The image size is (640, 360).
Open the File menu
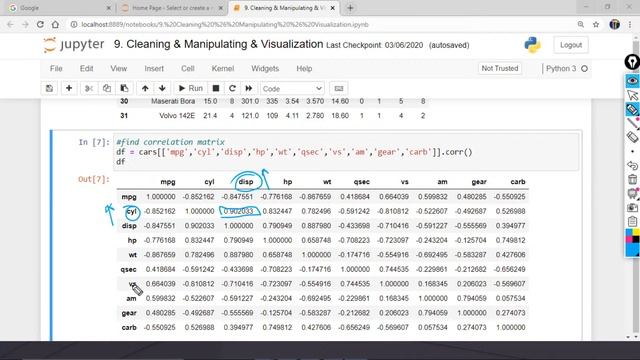(56, 69)
